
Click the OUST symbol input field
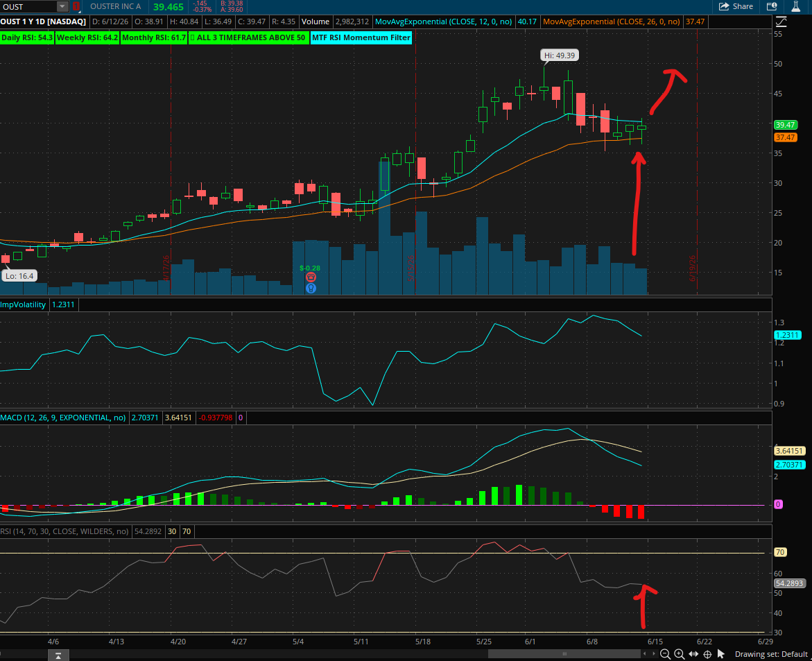coord(28,7)
